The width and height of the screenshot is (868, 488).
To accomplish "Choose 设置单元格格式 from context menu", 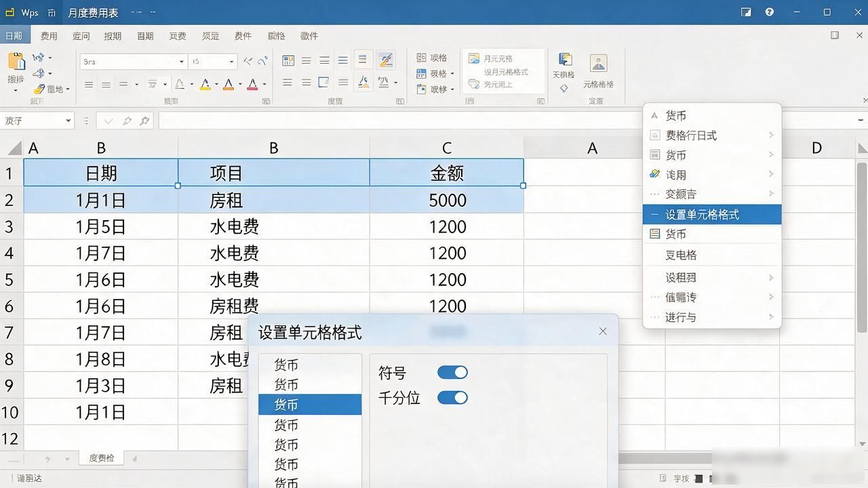I will pos(712,214).
